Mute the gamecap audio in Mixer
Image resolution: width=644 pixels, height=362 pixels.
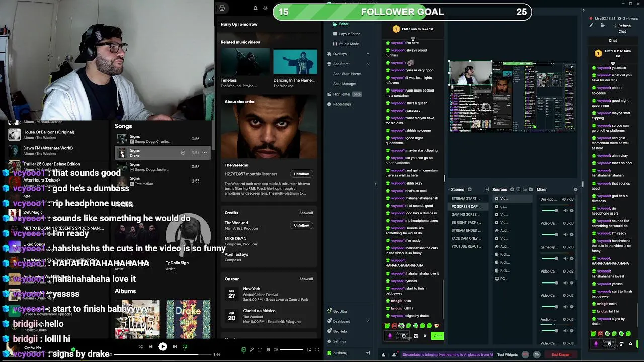(x=565, y=258)
